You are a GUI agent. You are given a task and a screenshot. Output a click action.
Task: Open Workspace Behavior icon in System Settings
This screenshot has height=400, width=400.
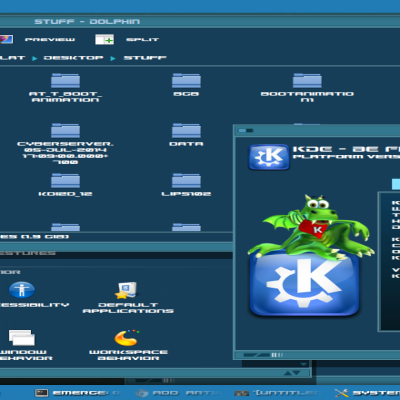(x=127, y=338)
